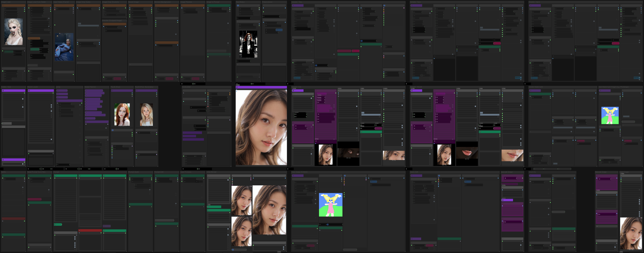Image resolution: width=644 pixels, height=253 pixels.
Task: Click the "Qwen Edit" group title
Action: tap(414, 172)
